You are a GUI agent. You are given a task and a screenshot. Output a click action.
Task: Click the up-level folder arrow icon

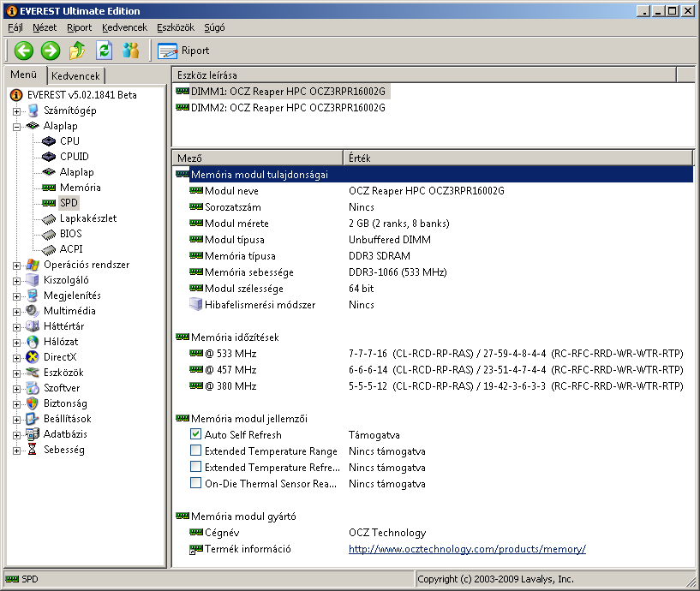point(77,51)
